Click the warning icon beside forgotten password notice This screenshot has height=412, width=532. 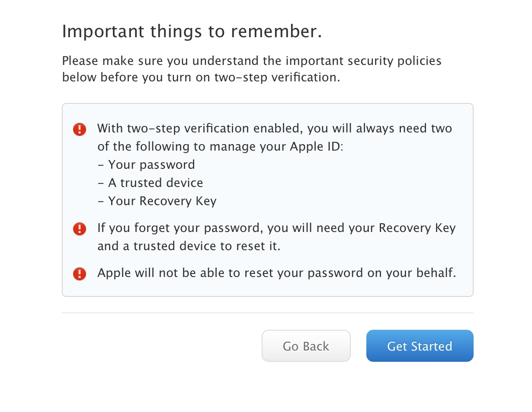point(80,229)
